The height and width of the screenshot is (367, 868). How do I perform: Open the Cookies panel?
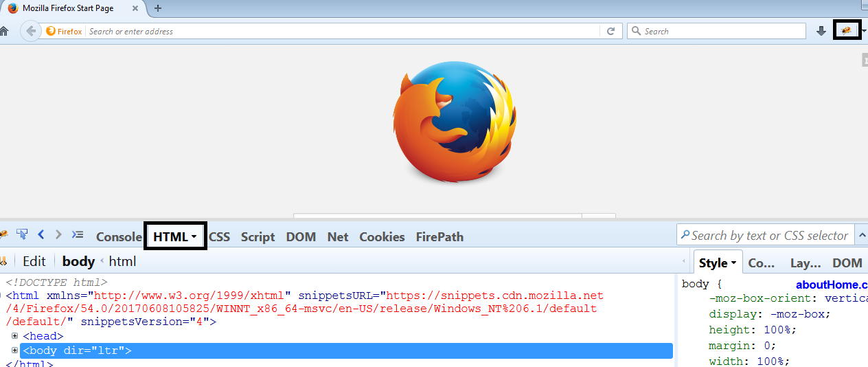(x=382, y=237)
